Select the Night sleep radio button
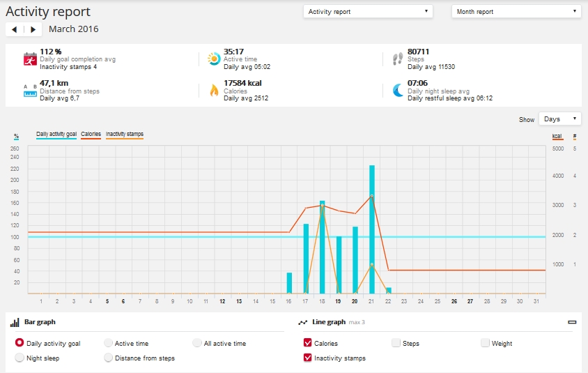The width and height of the screenshot is (588, 373). pos(20,358)
